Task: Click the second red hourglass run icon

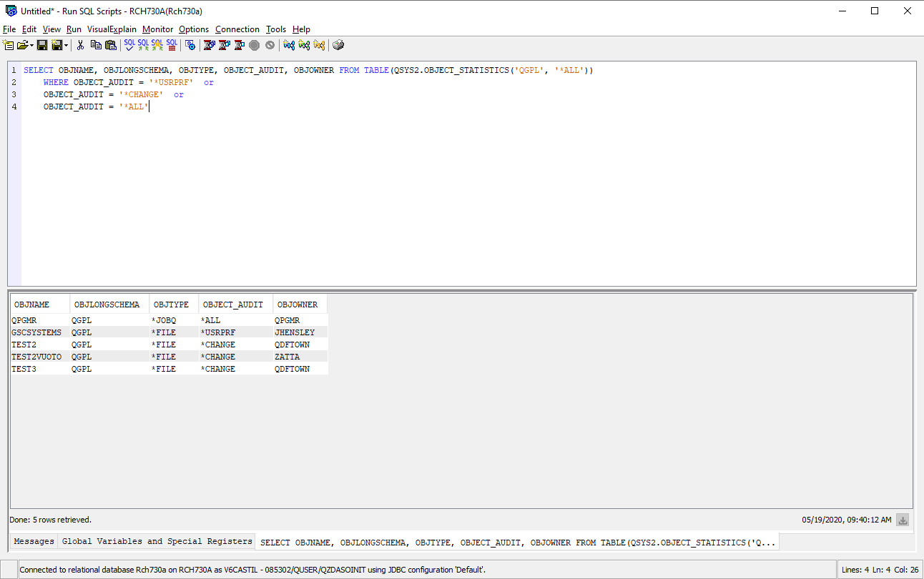Action: click(x=224, y=45)
